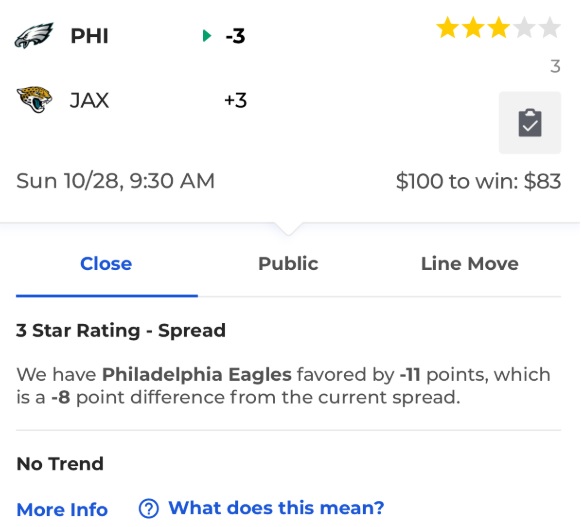Switch to the Public tab
This screenshot has height=527, width=581.
pos(288,264)
